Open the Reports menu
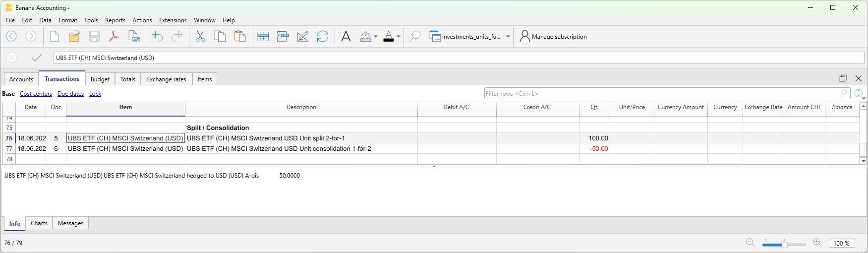Image resolution: width=868 pixels, height=253 pixels. (115, 20)
